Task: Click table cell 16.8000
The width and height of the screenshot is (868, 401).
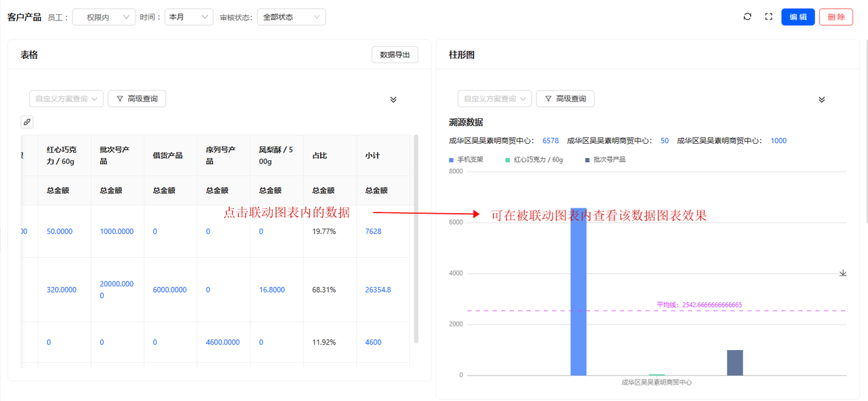Action: point(272,290)
